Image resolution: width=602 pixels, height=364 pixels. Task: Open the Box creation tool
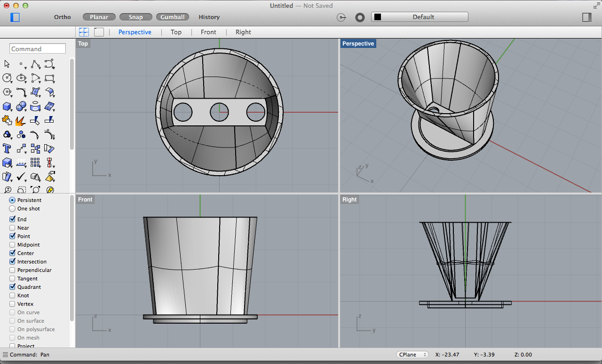pos(7,106)
